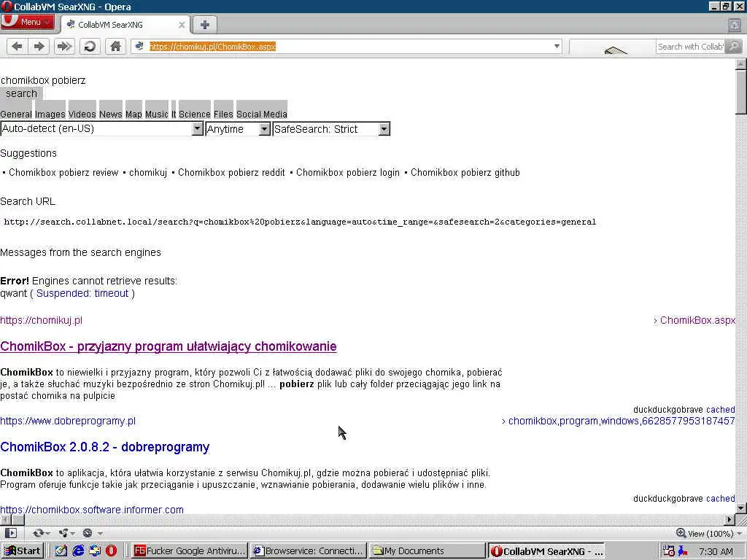Open ChomikBox 2.0.8.2 - dobreprogramy result
Image resolution: width=747 pixels, height=560 pixels.
coord(105,447)
